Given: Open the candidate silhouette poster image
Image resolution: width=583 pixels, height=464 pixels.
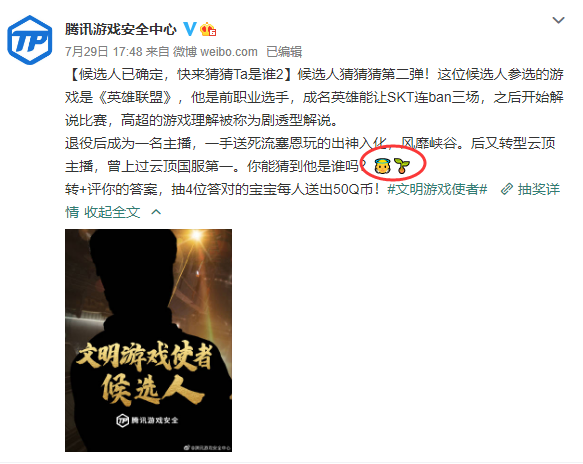Looking at the screenshot, I should 148,340.
